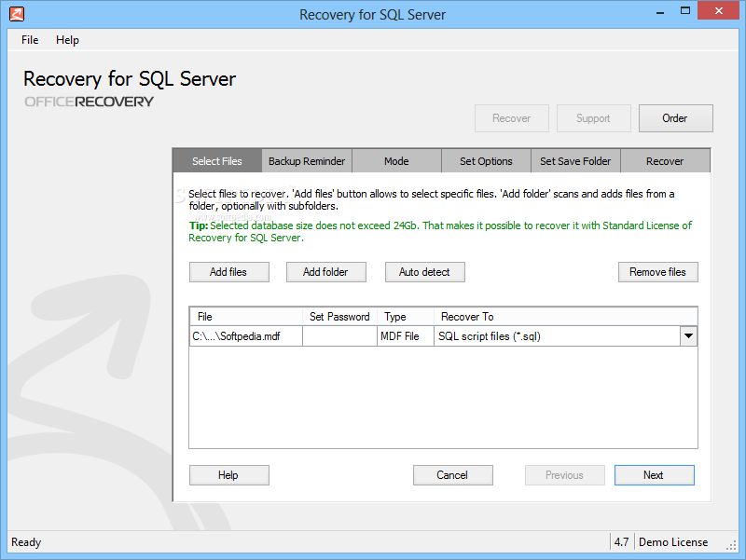Expand the Recover To dropdown arrow
This screenshot has height=560, width=746.
coord(688,336)
